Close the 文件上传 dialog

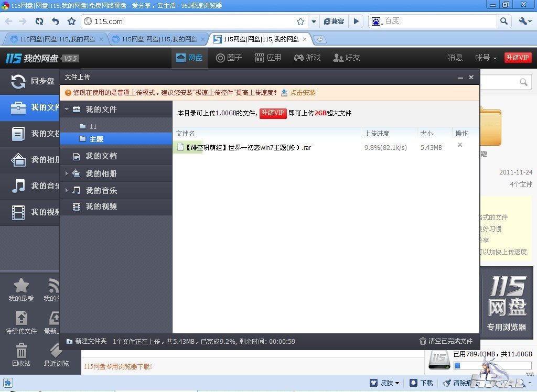(471, 78)
